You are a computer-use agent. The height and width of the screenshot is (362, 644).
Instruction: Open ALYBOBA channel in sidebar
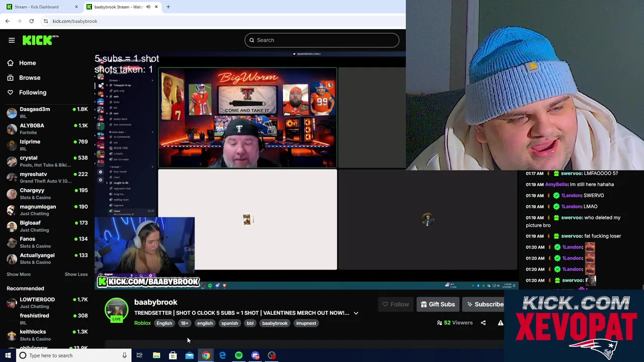pos(47,129)
